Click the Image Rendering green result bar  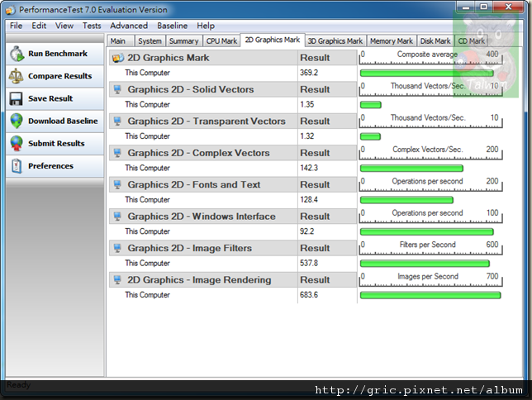point(430,295)
